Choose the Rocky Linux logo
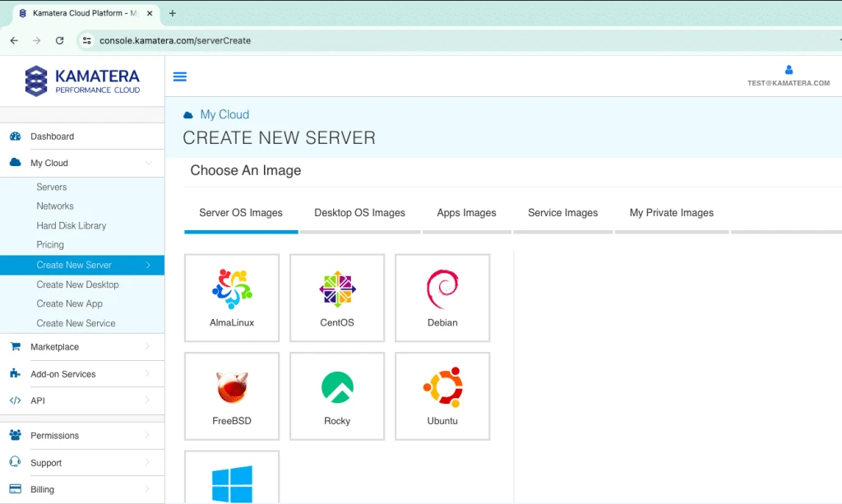 337,387
